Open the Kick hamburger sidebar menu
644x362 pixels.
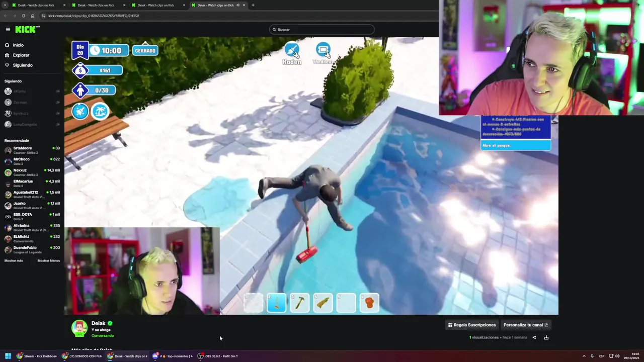click(8, 30)
